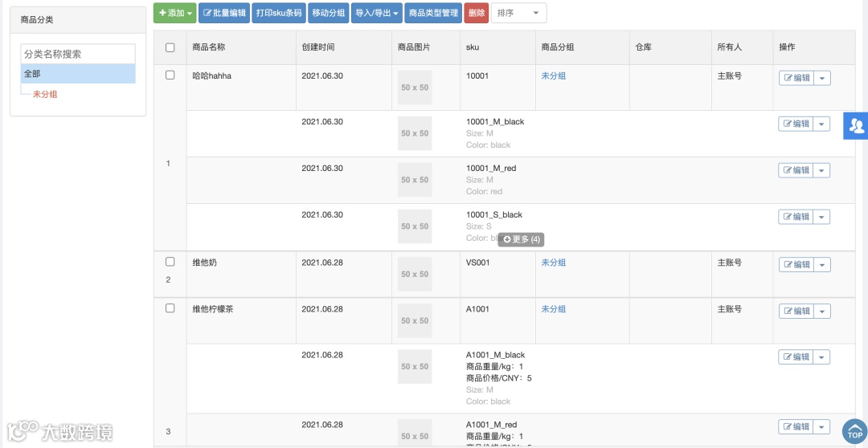This screenshot has width=868, height=448.
Task: Click the blue user contact side icon
Action: [x=855, y=125]
